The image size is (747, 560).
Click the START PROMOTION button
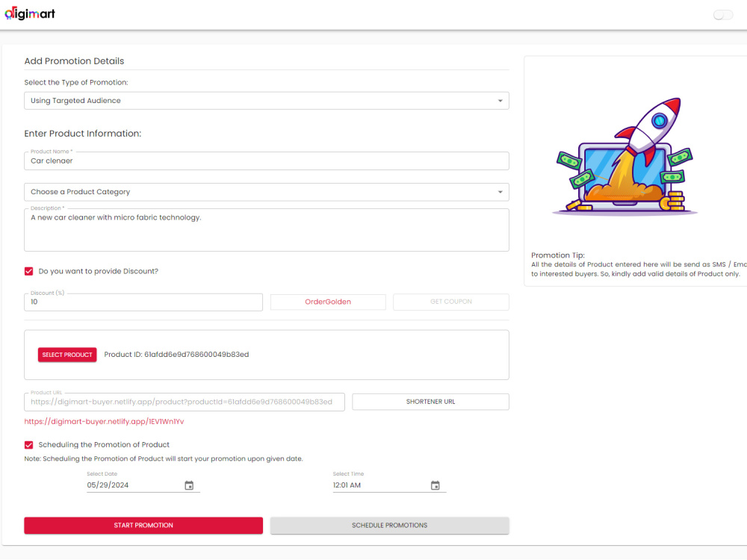click(143, 525)
